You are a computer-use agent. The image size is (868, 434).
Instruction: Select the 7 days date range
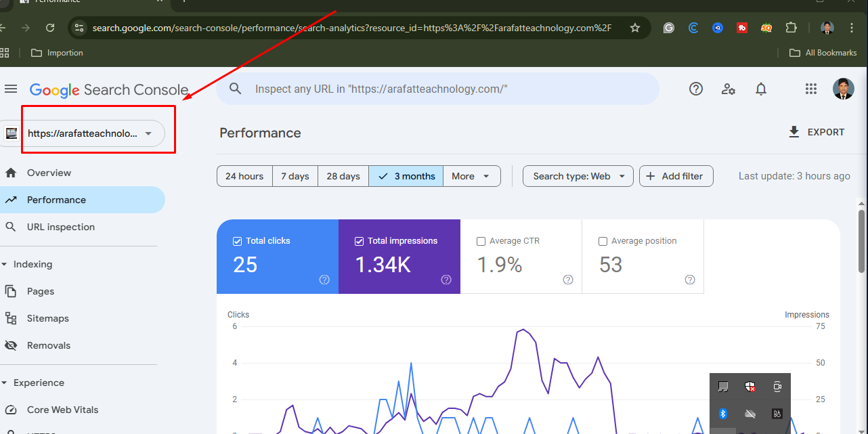coord(295,176)
